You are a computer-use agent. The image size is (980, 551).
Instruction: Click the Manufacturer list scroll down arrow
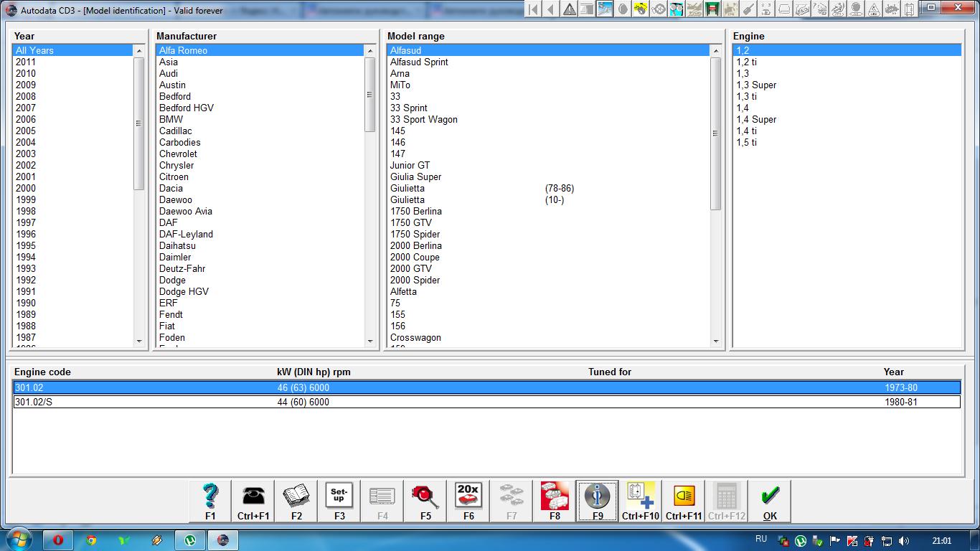pos(370,342)
